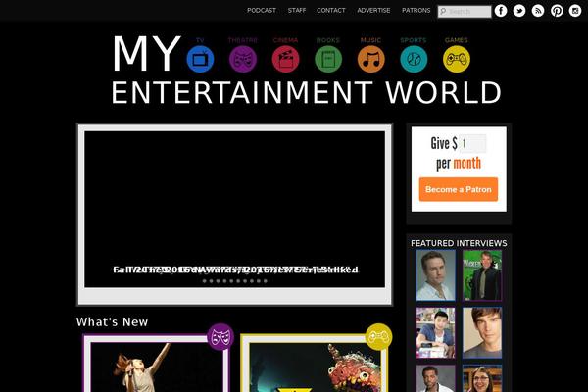Open the Contact menu item
The image size is (588, 392).
pos(331,11)
